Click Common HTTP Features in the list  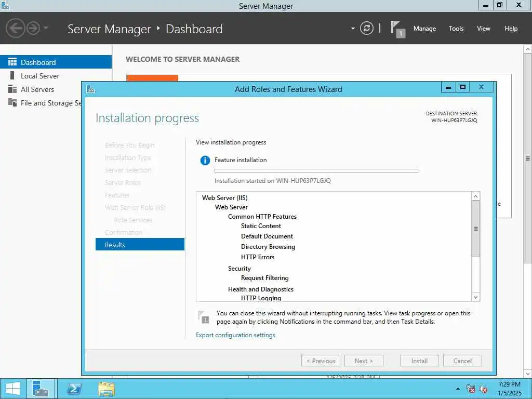(262, 217)
